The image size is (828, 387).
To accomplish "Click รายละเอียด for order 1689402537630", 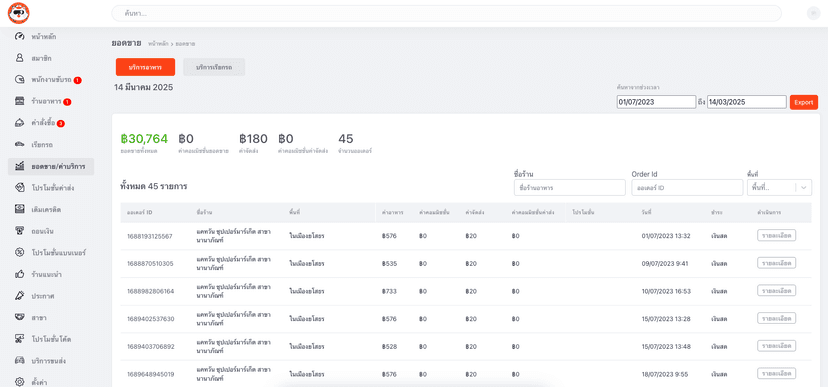I will 776,318.
